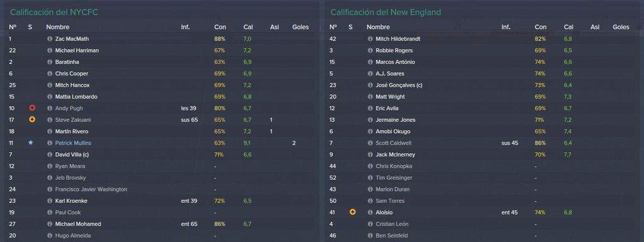Click the info icon beside Jermaine Jones
The height and width of the screenshot is (242, 644).
(x=370, y=120)
